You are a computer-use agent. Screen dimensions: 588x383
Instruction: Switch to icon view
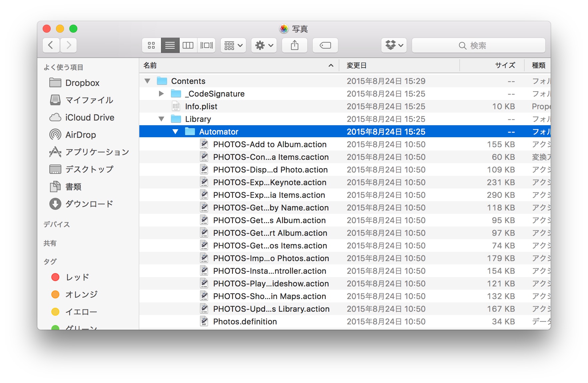(151, 45)
